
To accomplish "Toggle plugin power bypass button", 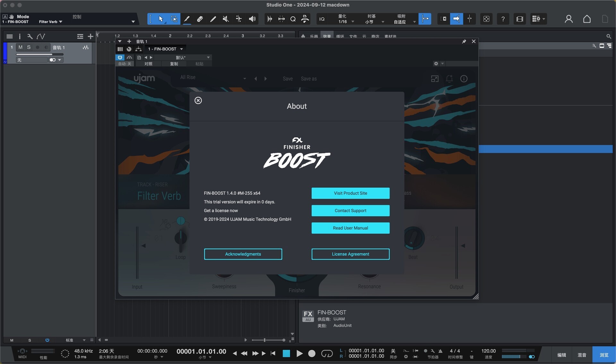I will point(120,57).
